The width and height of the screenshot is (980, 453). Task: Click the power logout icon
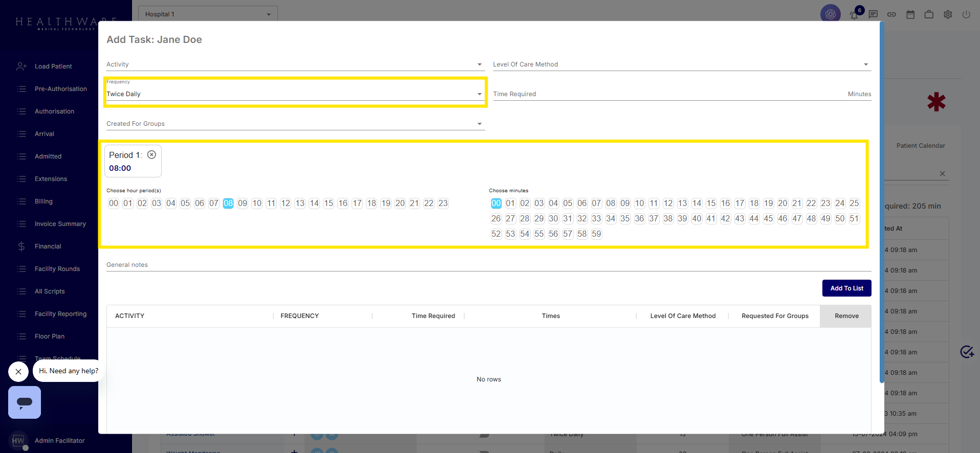(966, 14)
